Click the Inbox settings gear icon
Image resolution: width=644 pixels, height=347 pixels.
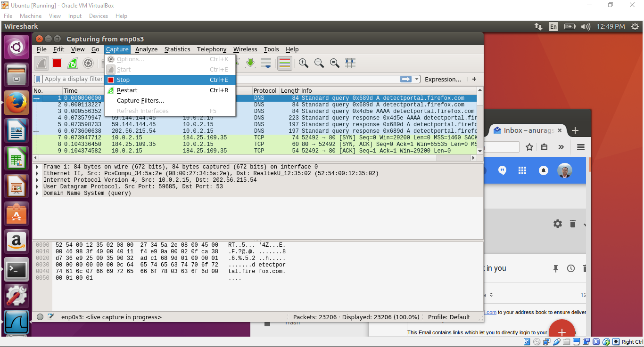558,224
